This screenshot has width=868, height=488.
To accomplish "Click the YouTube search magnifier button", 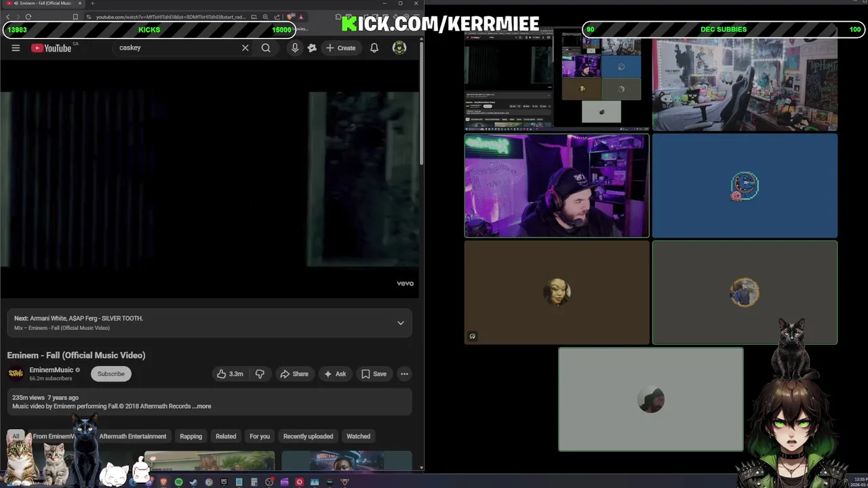I will click(266, 47).
